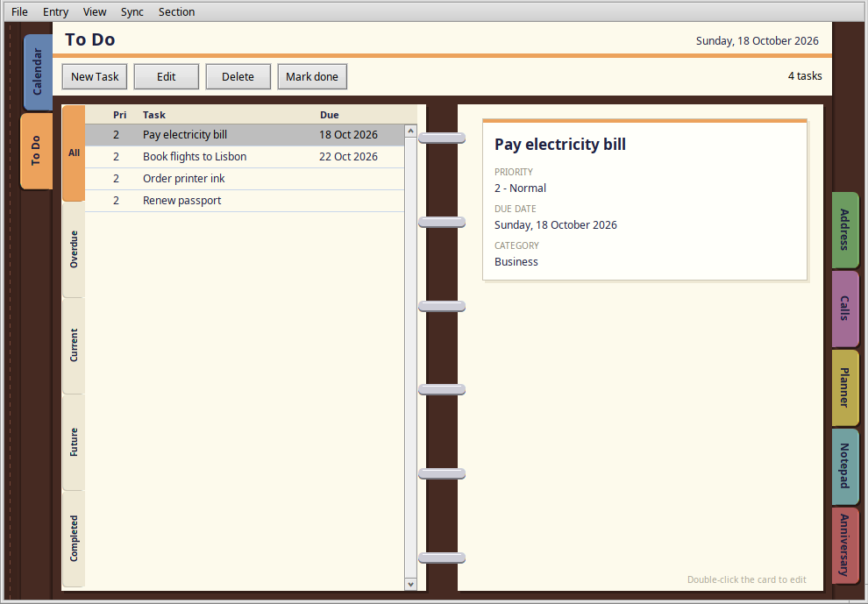Viewport: 868px width, 604px height.
Task: Click the 4 tasks count label
Action: [805, 76]
